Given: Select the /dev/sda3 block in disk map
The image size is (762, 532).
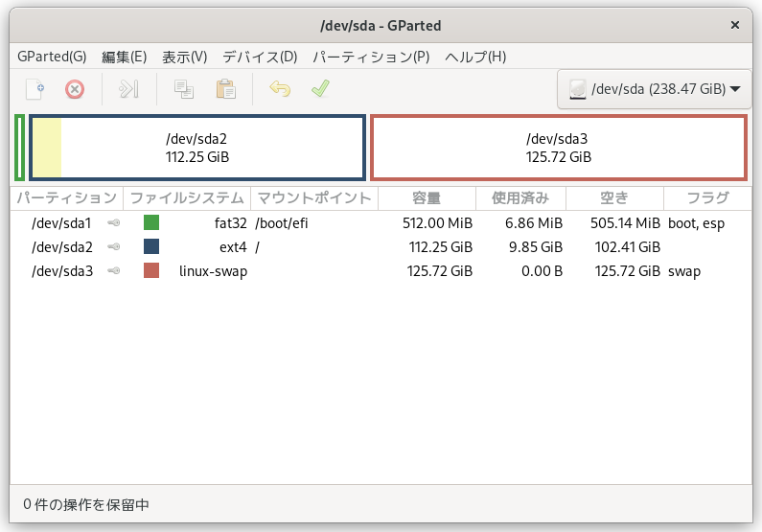Looking at the screenshot, I should click(559, 148).
